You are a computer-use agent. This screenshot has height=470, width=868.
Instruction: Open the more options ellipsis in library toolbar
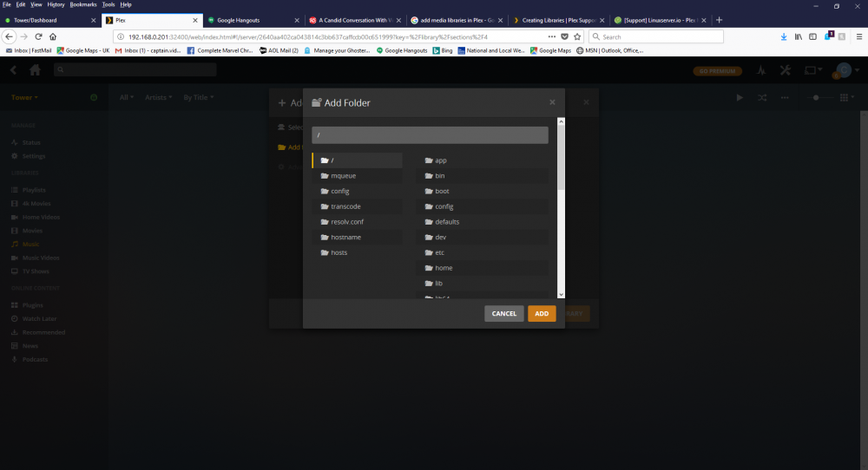point(785,97)
